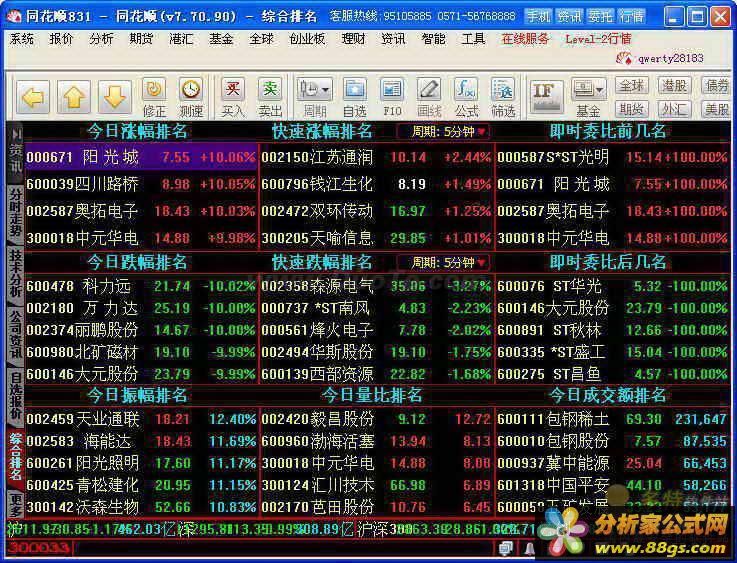The image size is (737, 563).
Task: Open the 系统 menu
Action: 22,39
